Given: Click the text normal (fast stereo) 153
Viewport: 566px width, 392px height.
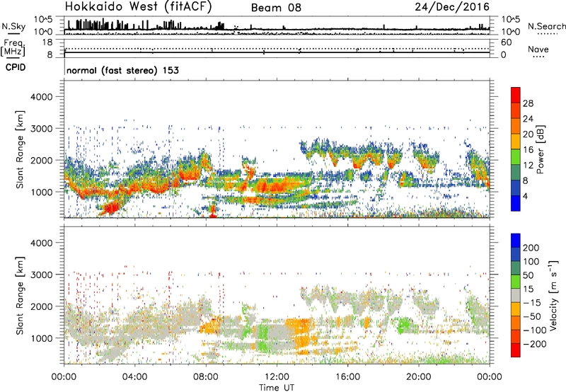Looking at the screenshot, I should click(x=122, y=70).
